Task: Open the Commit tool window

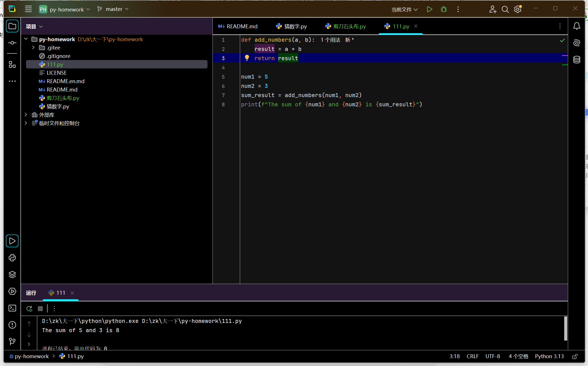Action: (12, 43)
